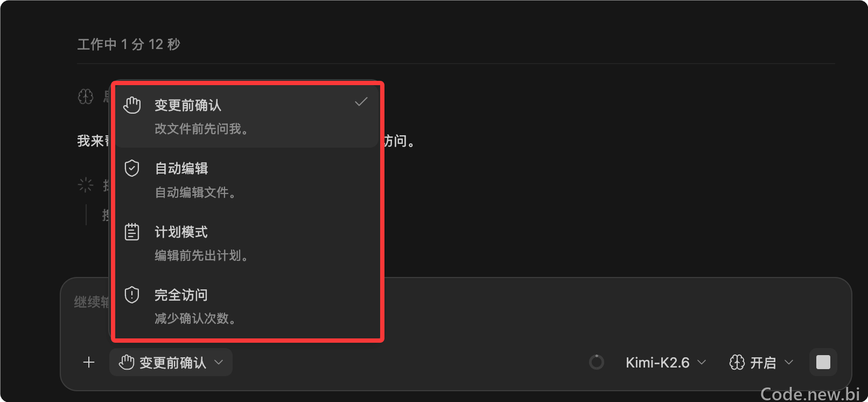Click the 工作中 1 分 12 秒 status header
Image resolution: width=868 pixels, height=402 pixels.
click(x=129, y=44)
